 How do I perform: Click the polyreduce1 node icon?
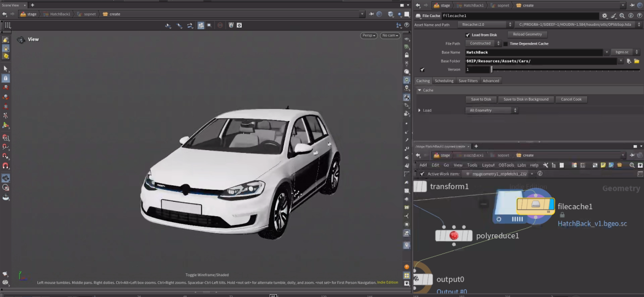454,235
